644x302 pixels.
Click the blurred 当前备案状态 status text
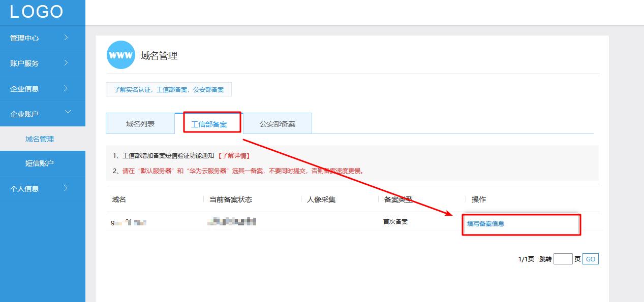click(231, 221)
